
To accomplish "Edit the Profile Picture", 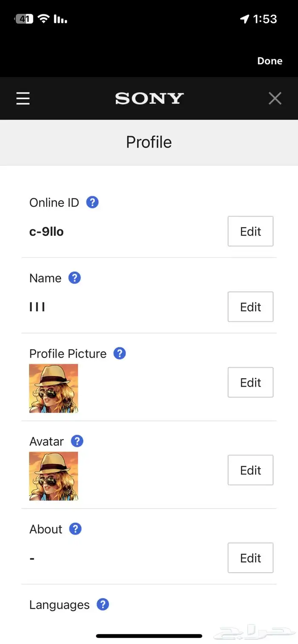I will 250,382.
